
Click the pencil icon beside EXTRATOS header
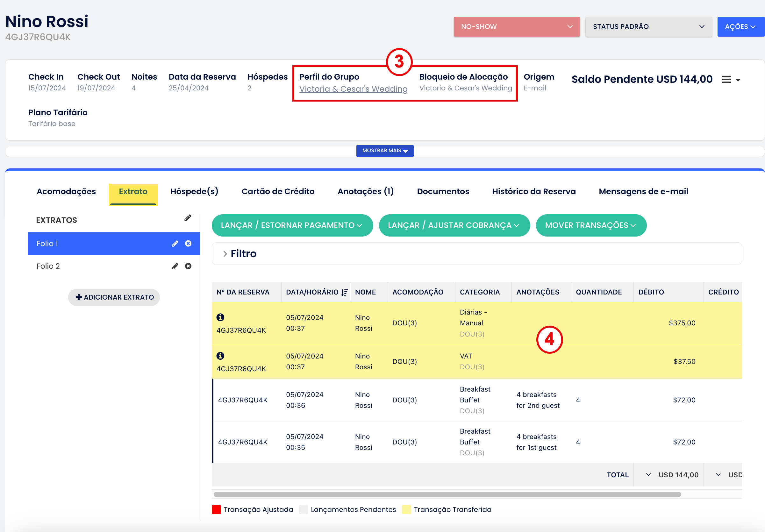(188, 218)
